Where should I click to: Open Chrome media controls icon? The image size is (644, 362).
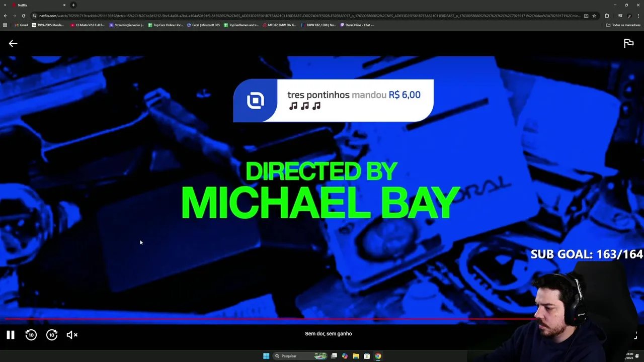(620, 16)
